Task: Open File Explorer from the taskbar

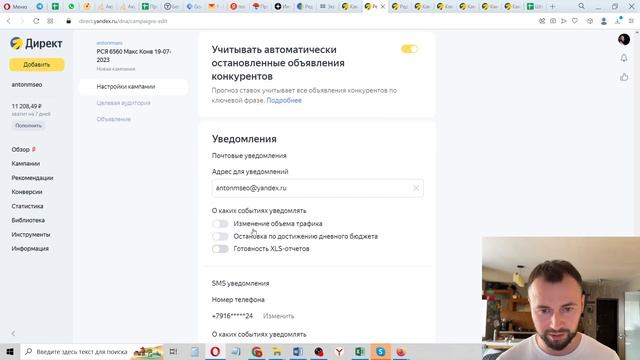Action: click(277, 351)
